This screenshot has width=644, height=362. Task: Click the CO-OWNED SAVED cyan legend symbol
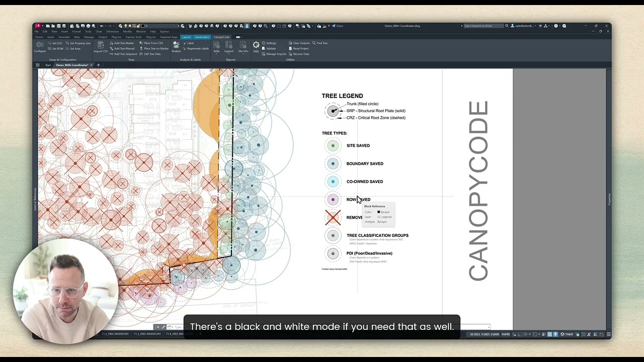[333, 182]
